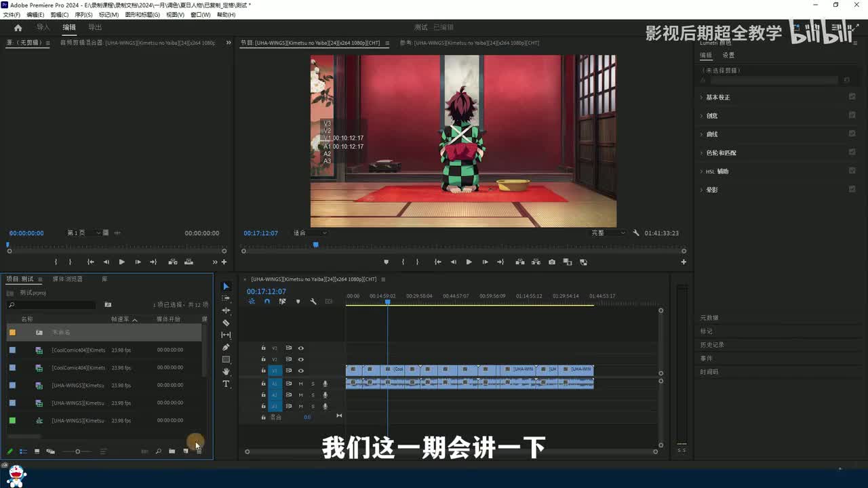Switch to Lumetri 设置 tab
The width and height of the screenshot is (868, 488).
pyautogui.click(x=728, y=56)
